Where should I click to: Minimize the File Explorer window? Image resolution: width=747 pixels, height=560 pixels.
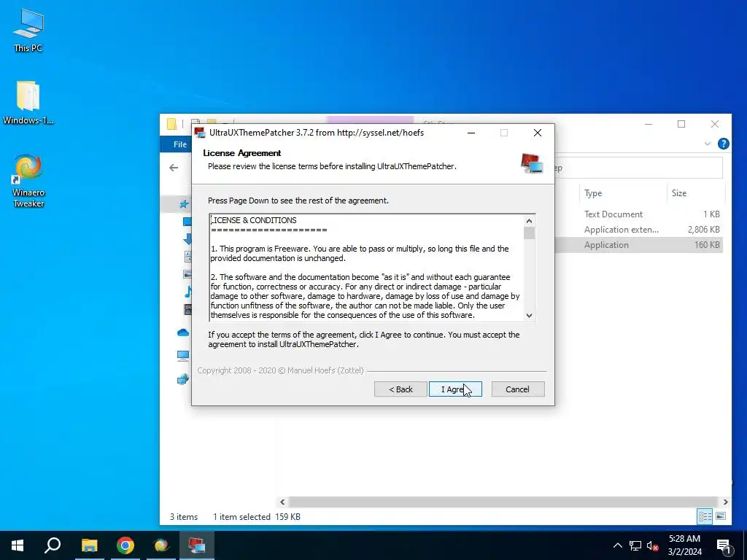click(649, 124)
